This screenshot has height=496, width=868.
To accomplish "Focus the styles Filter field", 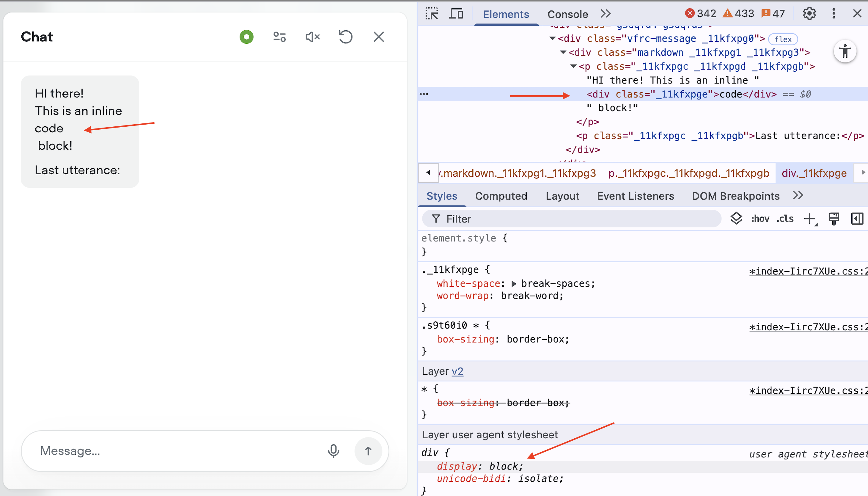I will (571, 219).
